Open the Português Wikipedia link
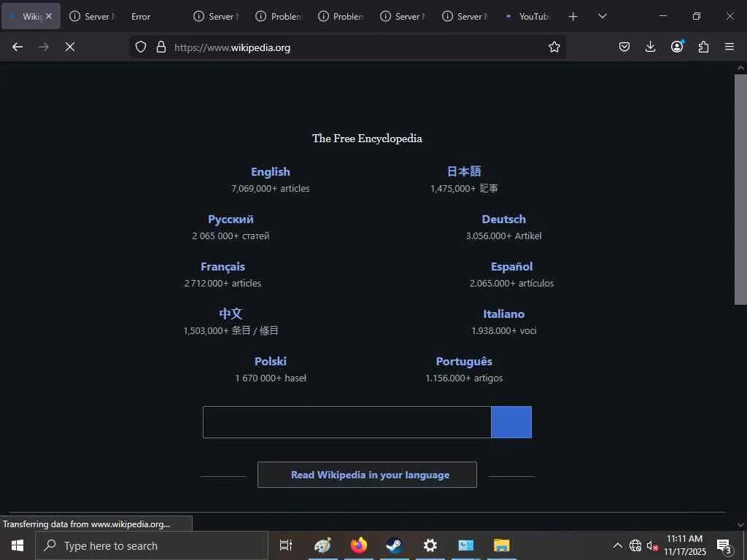Viewport: 747px width, 560px height. [x=464, y=362]
